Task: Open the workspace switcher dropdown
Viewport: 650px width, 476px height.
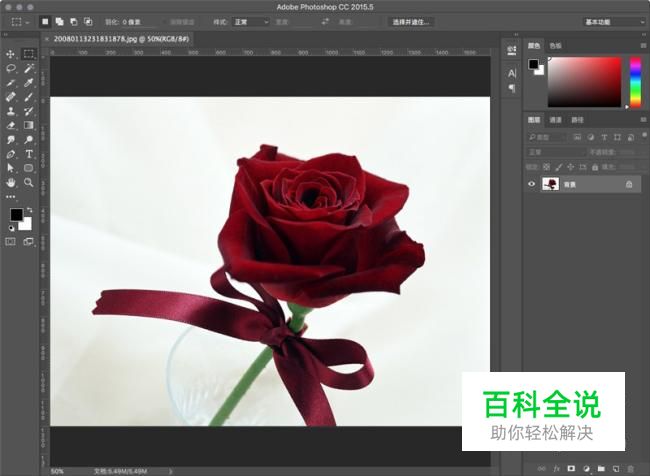Action: click(x=612, y=21)
